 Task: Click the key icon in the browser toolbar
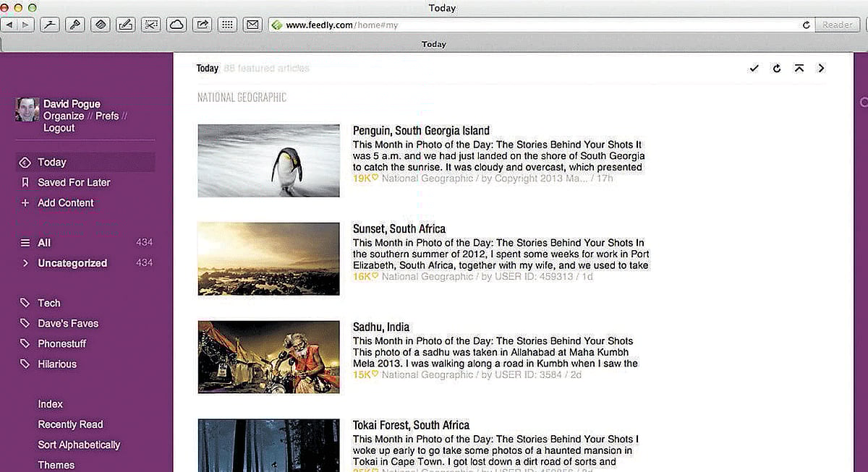click(75, 24)
